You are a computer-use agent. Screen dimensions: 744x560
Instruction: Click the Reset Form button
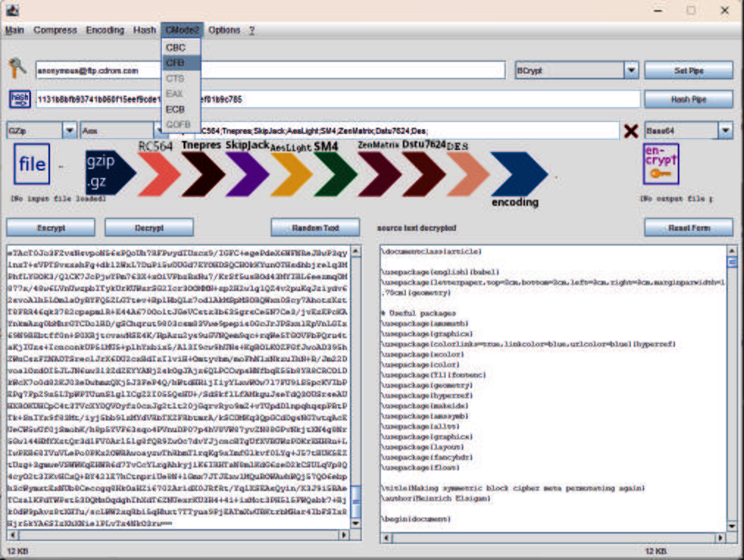[x=688, y=228]
